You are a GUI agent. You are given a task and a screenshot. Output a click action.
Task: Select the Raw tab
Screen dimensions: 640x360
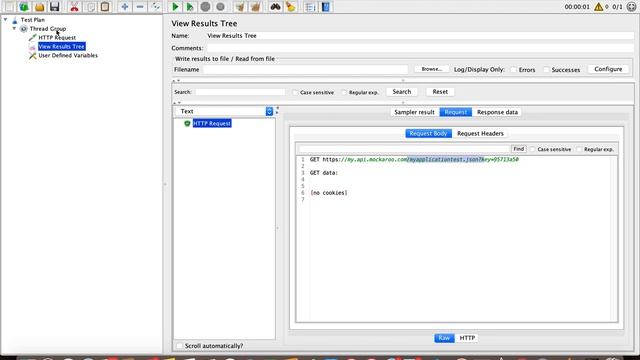click(x=444, y=338)
